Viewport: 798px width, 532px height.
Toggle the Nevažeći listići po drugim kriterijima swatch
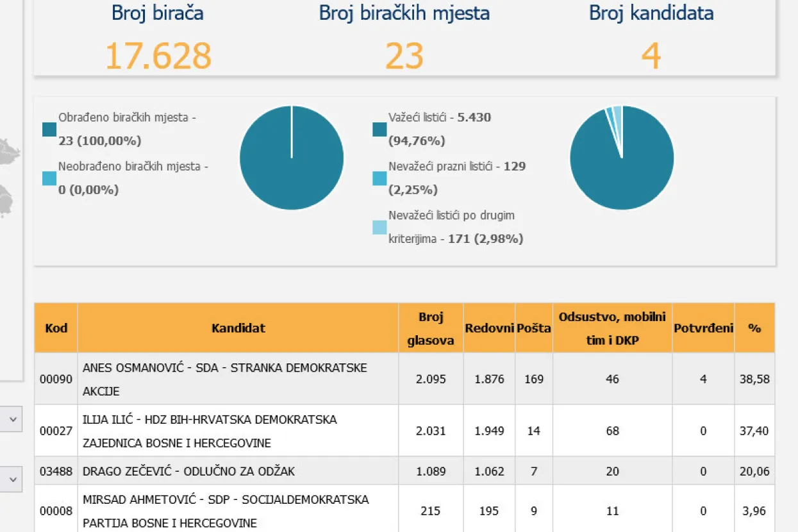point(379,227)
